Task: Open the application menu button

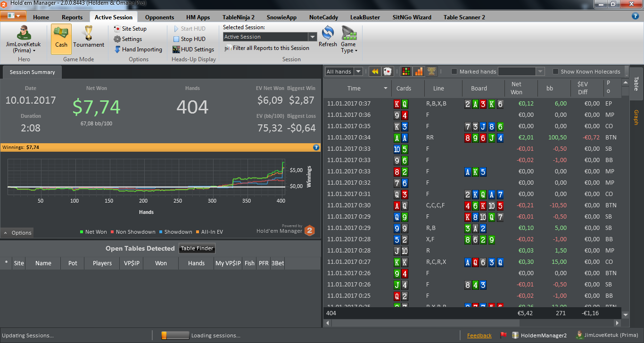Action: pos(13,16)
